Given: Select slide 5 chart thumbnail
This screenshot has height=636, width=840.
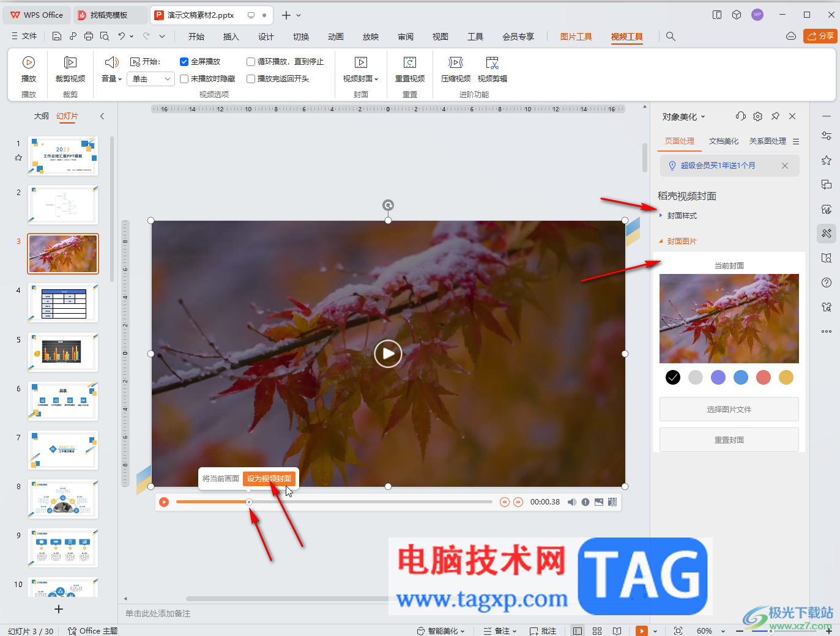Looking at the screenshot, I should point(63,352).
